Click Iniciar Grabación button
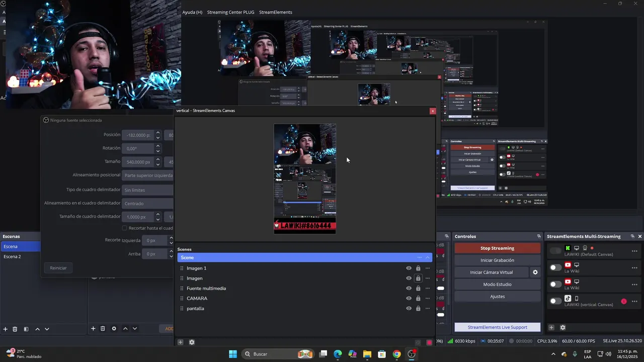The height and width of the screenshot is (362, 644). click(497, 260)
